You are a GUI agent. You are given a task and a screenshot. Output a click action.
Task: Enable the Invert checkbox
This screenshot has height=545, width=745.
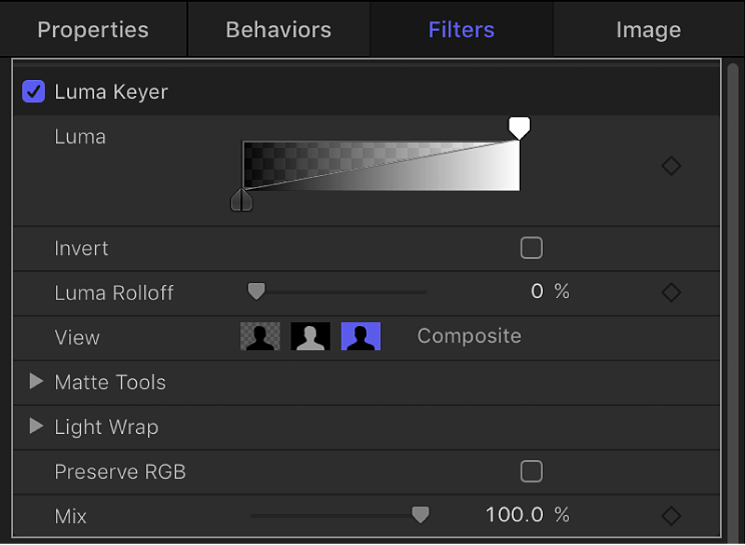coord(532,248)
